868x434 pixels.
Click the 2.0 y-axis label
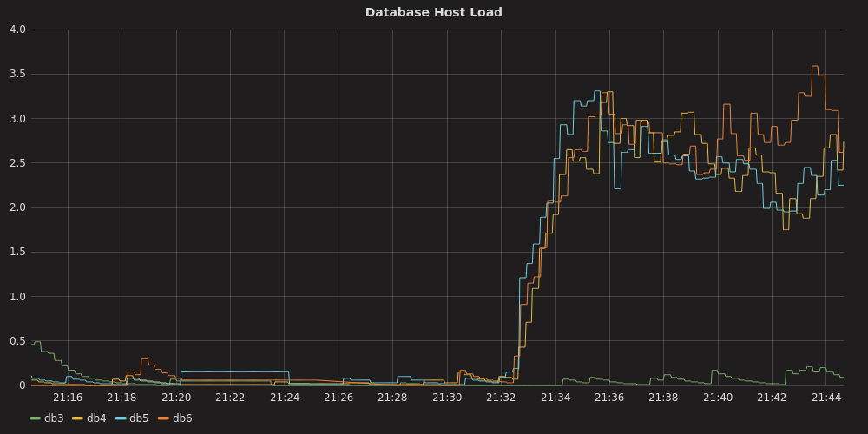(x=17, y=207)
